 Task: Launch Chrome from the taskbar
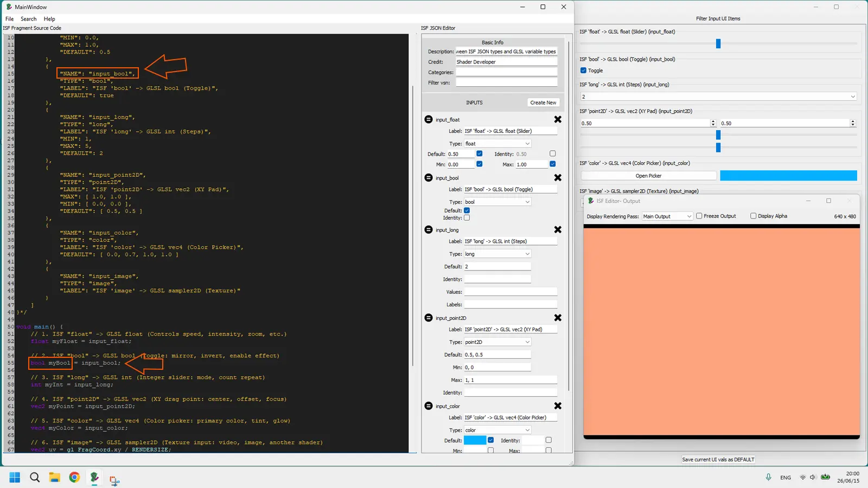click(x=74, y=477)
